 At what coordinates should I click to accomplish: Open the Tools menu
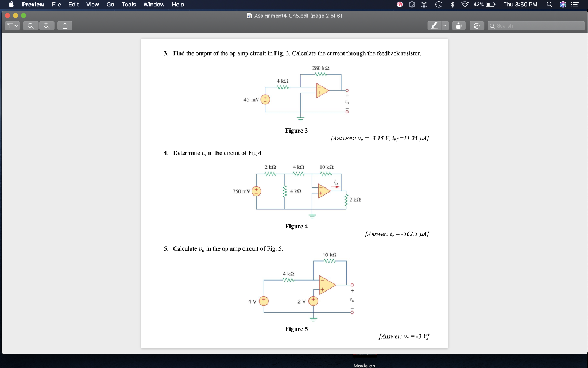click(x=128, y=4)
